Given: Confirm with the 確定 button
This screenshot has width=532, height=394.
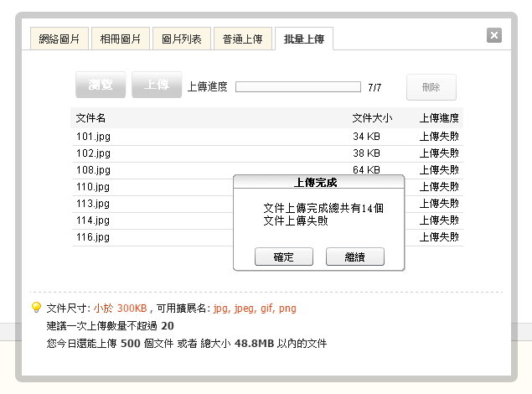Looking at the screenshot, I should click(284, 257).
